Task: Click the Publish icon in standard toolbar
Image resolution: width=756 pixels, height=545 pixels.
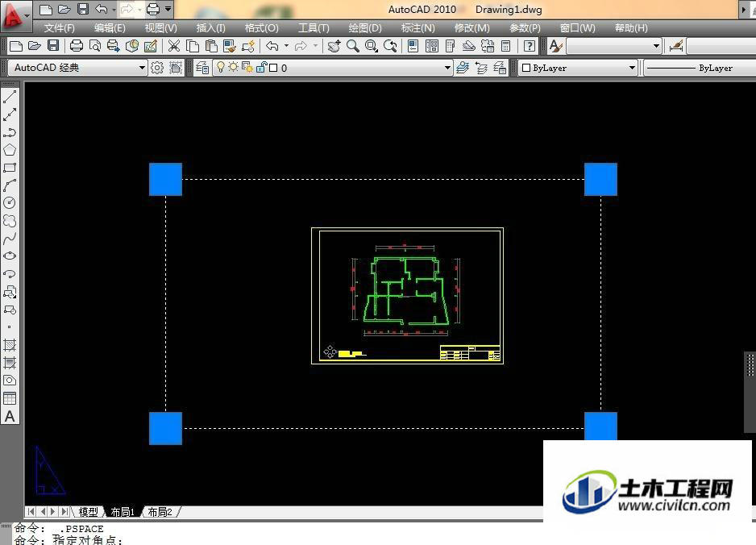Action: (114, 46)
